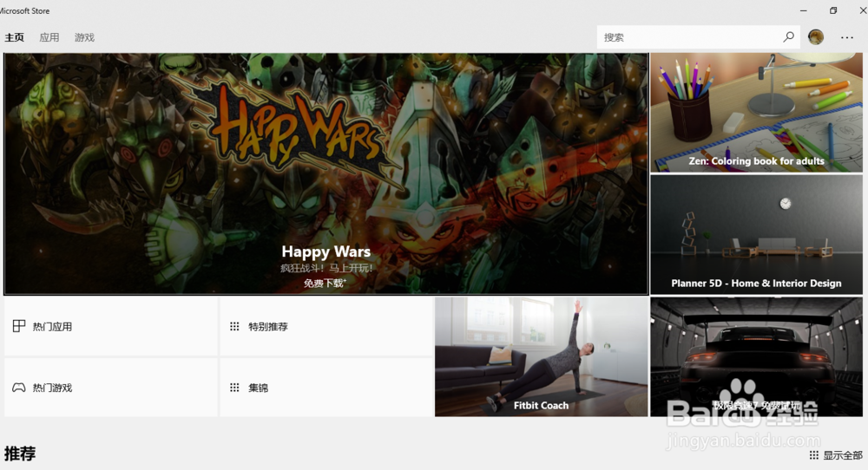Open Zen: Coloring book for adults tile

756,113
